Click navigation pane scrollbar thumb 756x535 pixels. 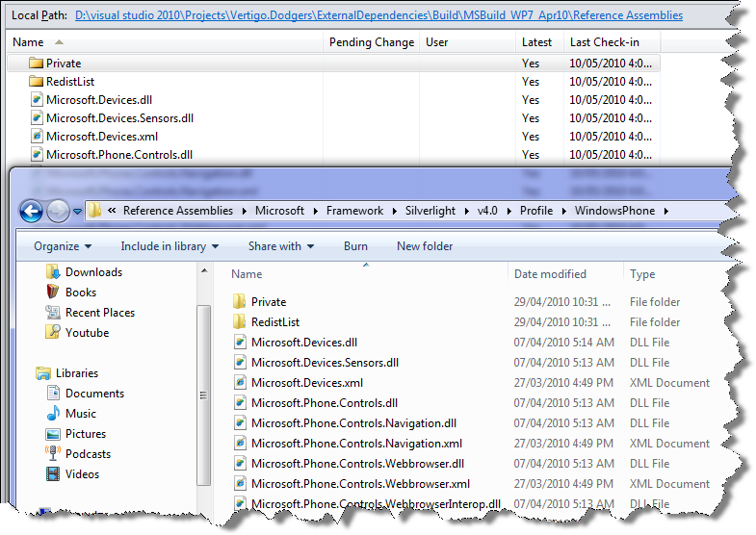point(203,395)
